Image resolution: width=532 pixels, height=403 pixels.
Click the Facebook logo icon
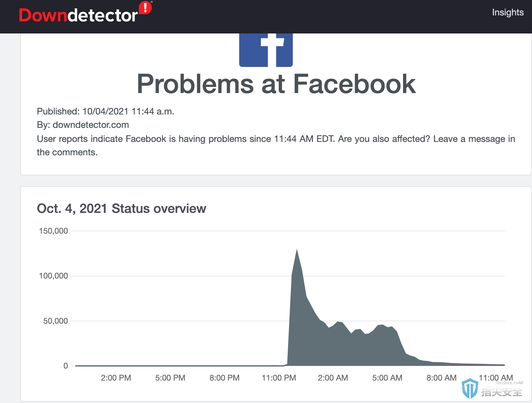pos(266,50)
